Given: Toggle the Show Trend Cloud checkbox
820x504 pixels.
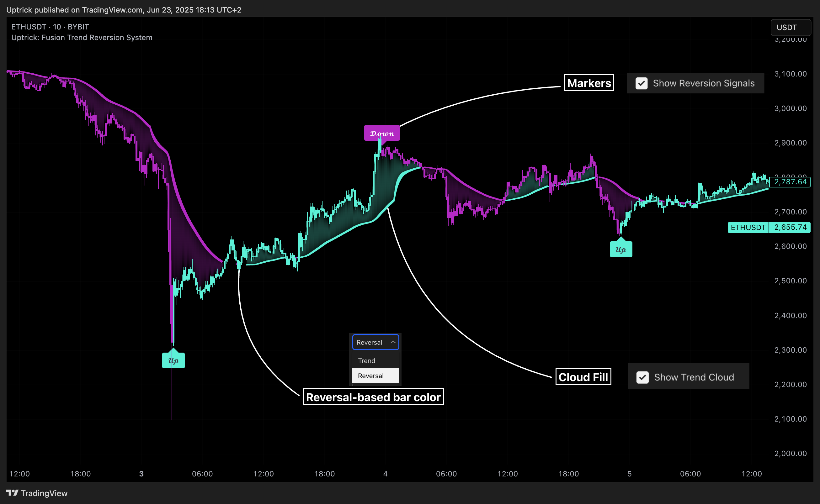Looking at the screenshot, I should click(642, 377).
